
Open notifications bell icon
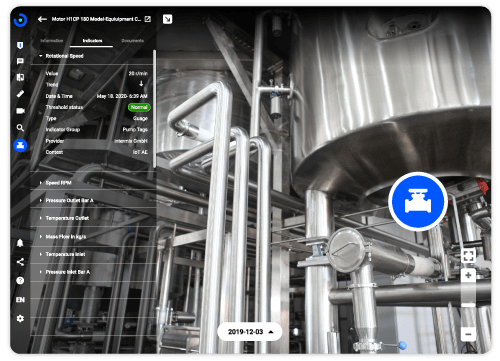coord(20,243)
